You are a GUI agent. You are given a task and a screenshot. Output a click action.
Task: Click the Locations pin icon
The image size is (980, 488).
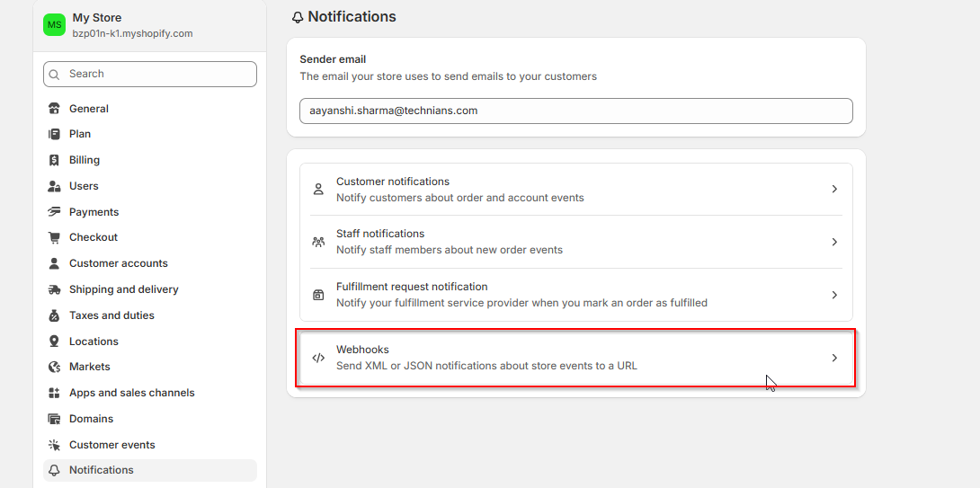pyautogui.click(x=54, y=342)
